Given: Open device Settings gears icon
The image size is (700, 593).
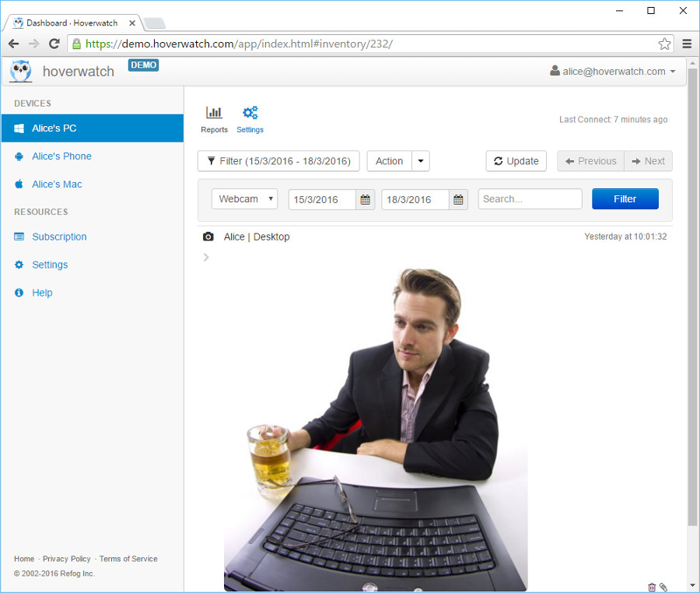Looking at the screenshot, I should point(250,113).
